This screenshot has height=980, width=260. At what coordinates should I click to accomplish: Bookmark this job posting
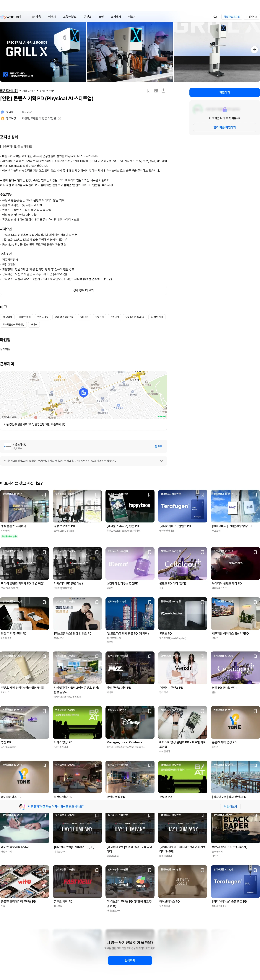(x=148, y=91)
